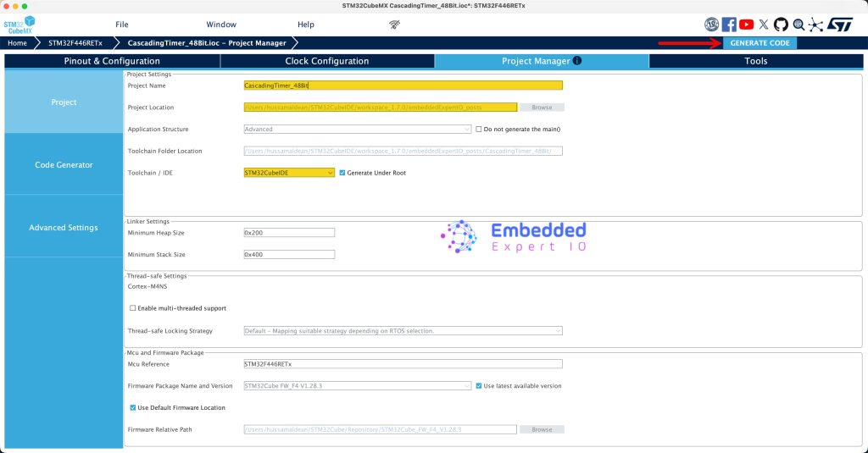Click the 10-year anniversary badge icon
Screen dimensions: 868x453
(711, 25)
